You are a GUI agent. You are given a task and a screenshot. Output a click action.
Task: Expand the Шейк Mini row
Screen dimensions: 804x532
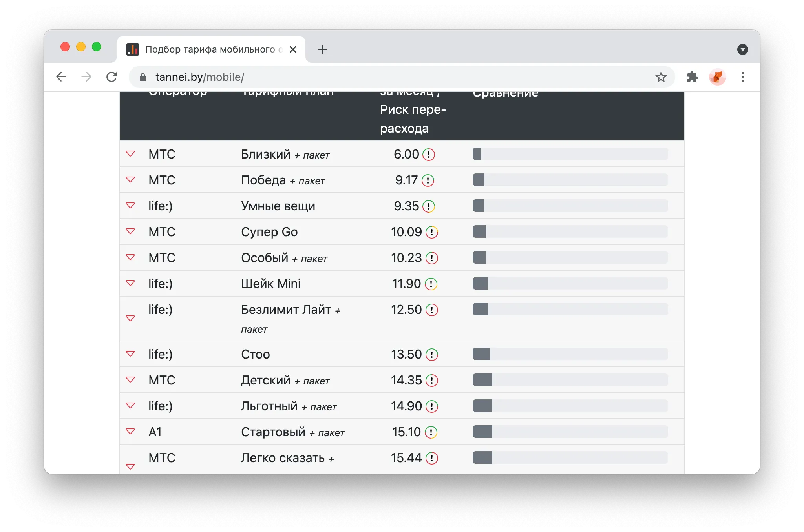coord(130,283)
